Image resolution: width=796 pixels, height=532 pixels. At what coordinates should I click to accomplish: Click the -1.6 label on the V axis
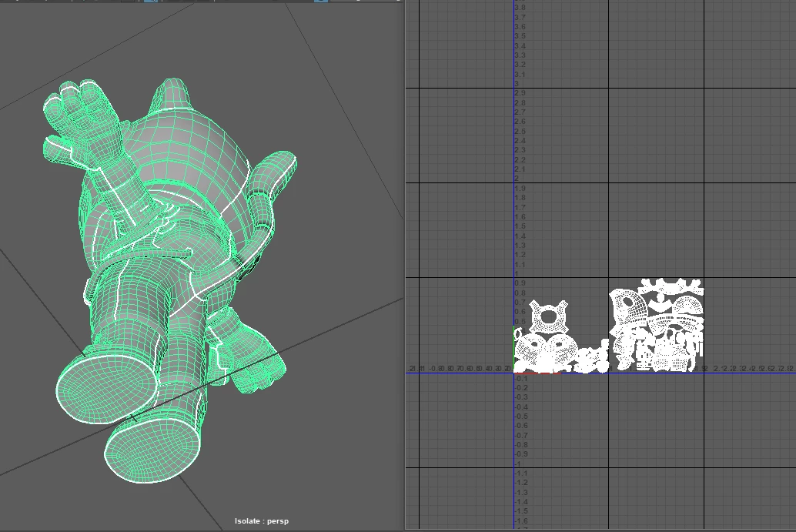click(521, 520)
